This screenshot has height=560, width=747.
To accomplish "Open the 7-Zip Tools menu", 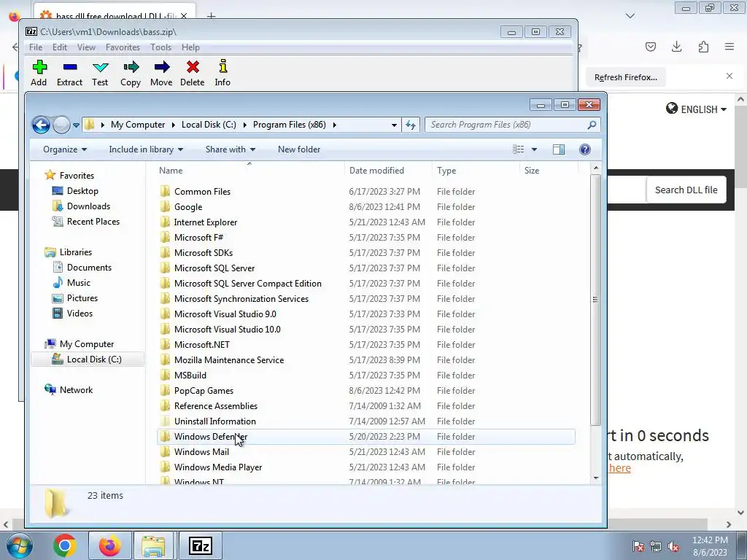I will click(x=160, y=47).
